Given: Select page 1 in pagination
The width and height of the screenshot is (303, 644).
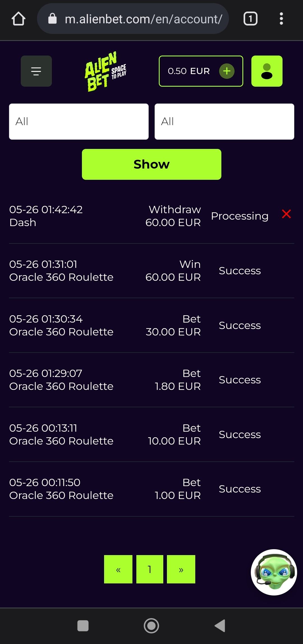Looking at the screenshot, I should point(150,569).
